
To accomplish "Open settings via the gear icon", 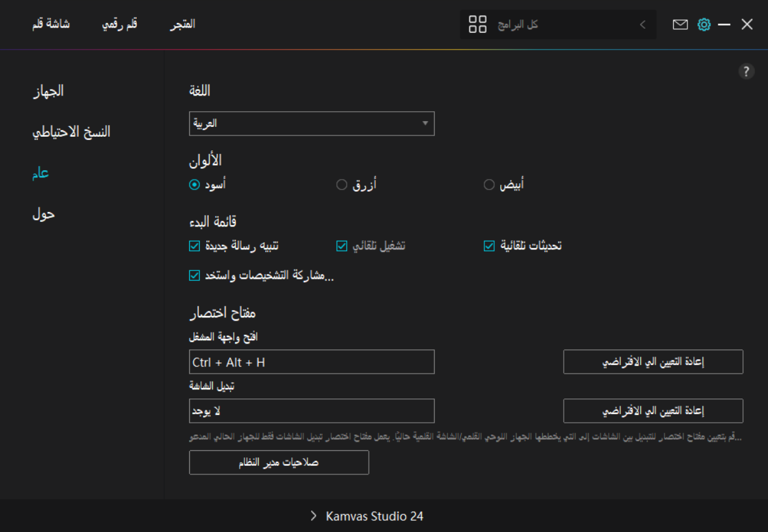I will point(704,25).
